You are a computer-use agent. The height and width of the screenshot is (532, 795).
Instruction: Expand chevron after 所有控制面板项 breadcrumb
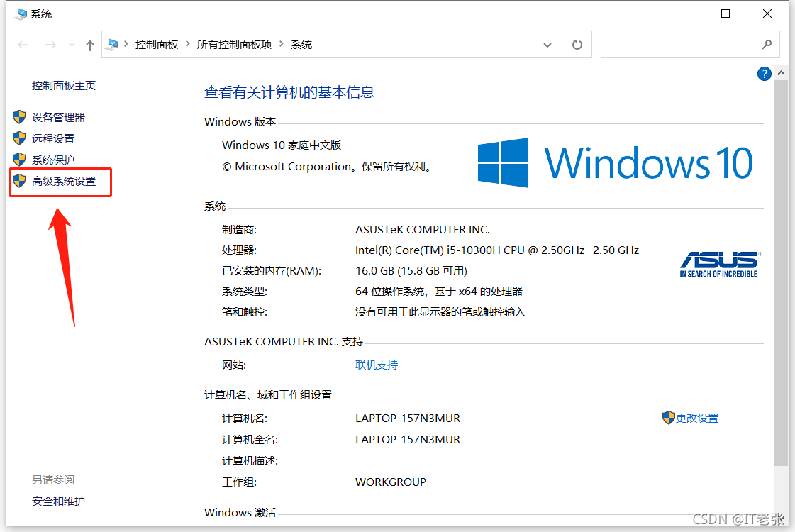[281, 44]
